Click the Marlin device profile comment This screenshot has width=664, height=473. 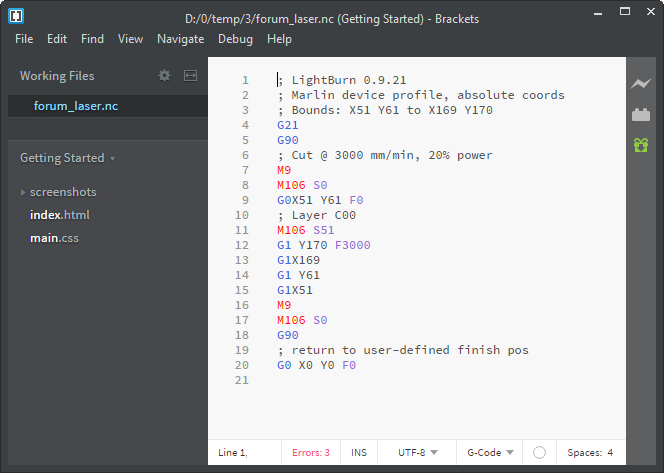421,95
